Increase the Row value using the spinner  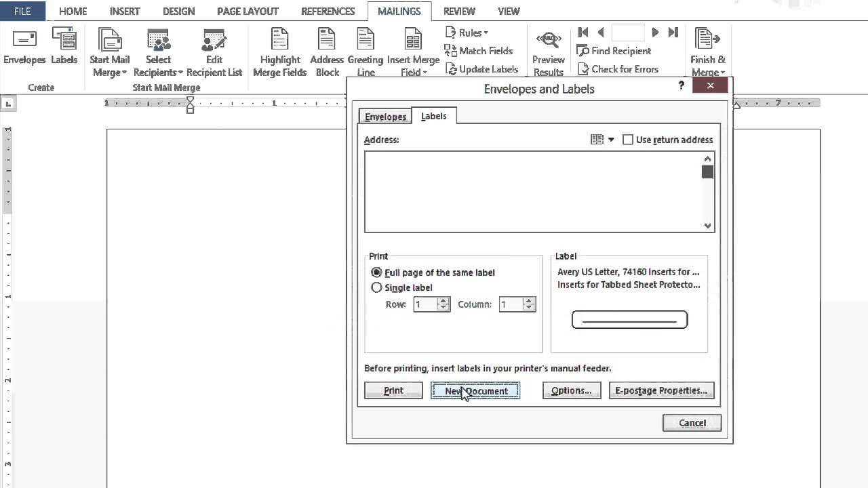coord(443,301)
